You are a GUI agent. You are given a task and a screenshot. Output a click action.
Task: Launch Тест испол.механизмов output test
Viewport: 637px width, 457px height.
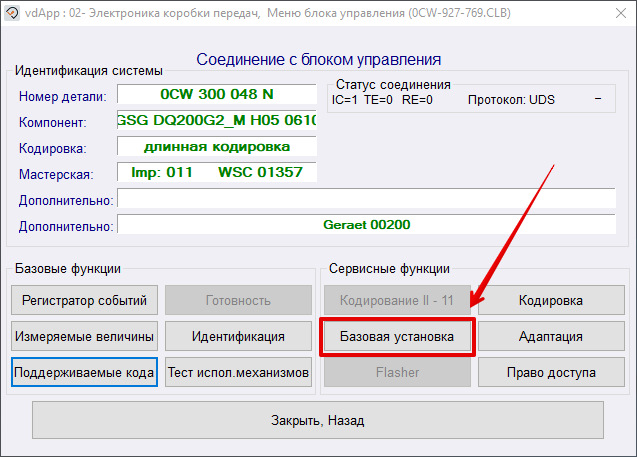(238, 372)
